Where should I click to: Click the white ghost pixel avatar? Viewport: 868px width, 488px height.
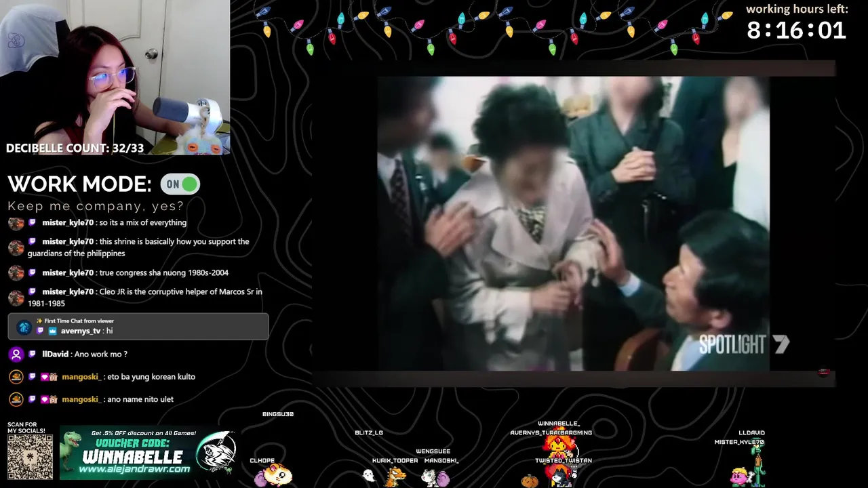(368, 476)
